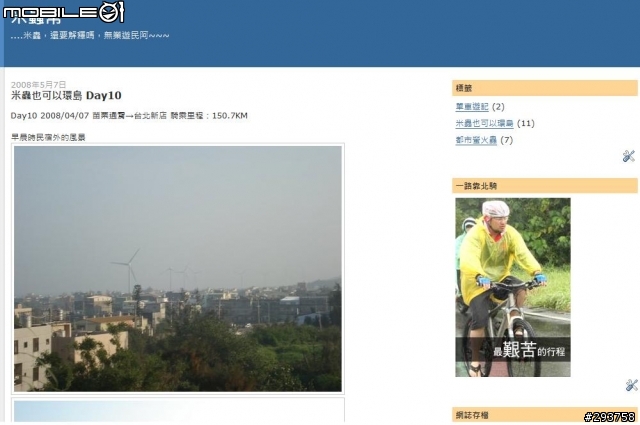Select the 標籤 sidebar section header
Screen dimensions: 640x425
pos(544,88)
